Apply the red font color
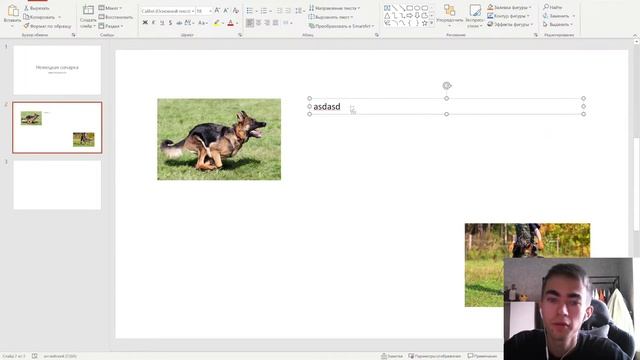This screenshot has width=640, height=360. coord(231,23)
